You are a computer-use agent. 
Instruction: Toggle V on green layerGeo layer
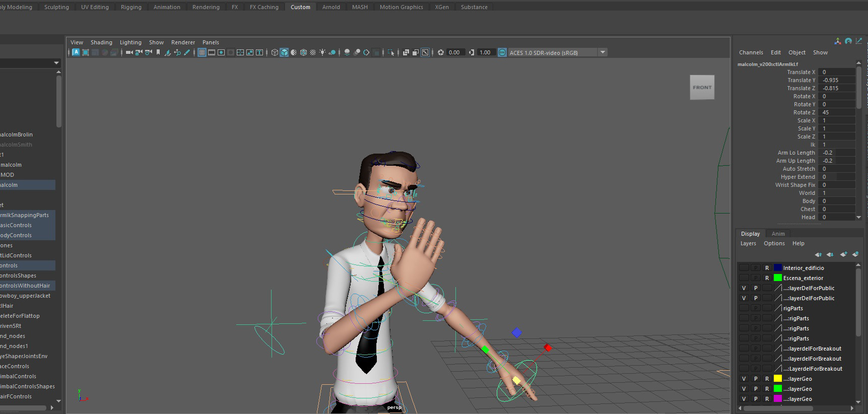744,389
